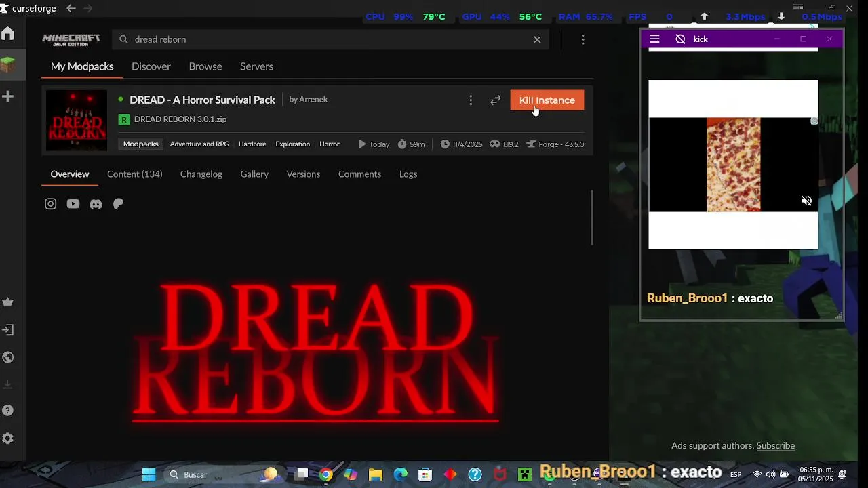Open the volume speaker tray icon
Viewport: 868px width, 488px height.
[770, 474]
